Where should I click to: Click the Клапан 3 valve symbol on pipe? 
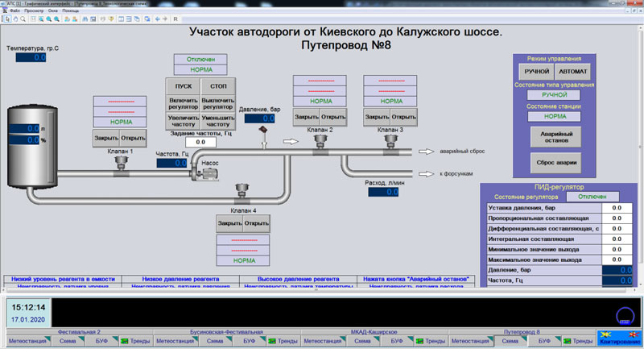[x=391, y=144]
